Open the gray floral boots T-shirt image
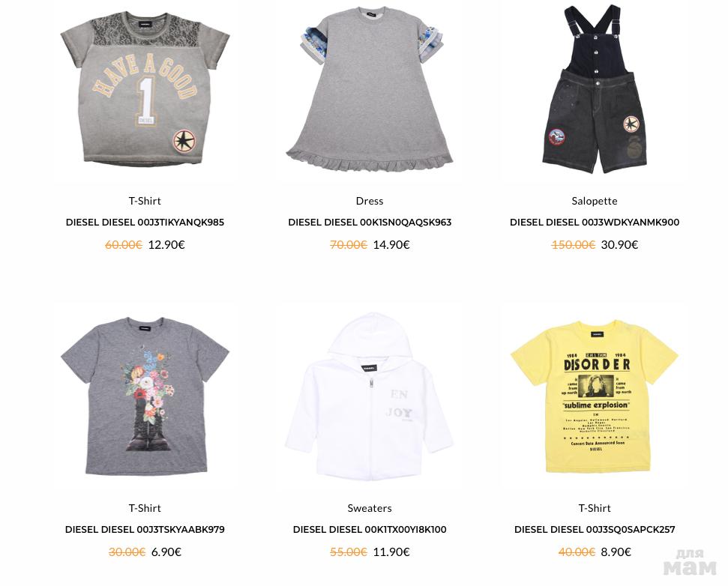 (x=145, y=396)
